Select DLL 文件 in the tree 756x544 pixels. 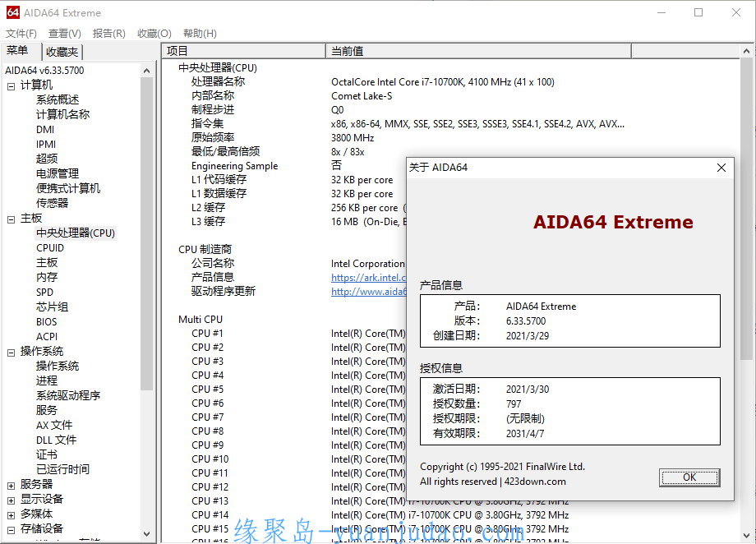[x=56, y=440]
